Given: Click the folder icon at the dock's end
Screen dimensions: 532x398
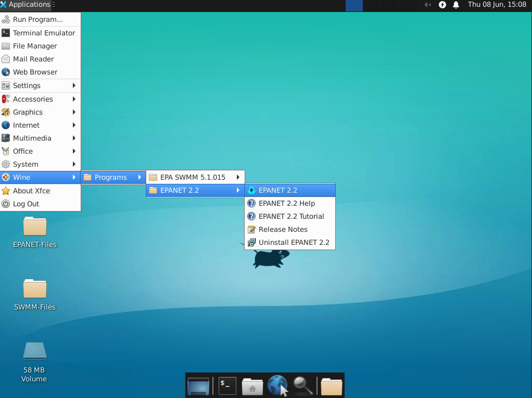Looking at the screenshot, I should point(332,387).
